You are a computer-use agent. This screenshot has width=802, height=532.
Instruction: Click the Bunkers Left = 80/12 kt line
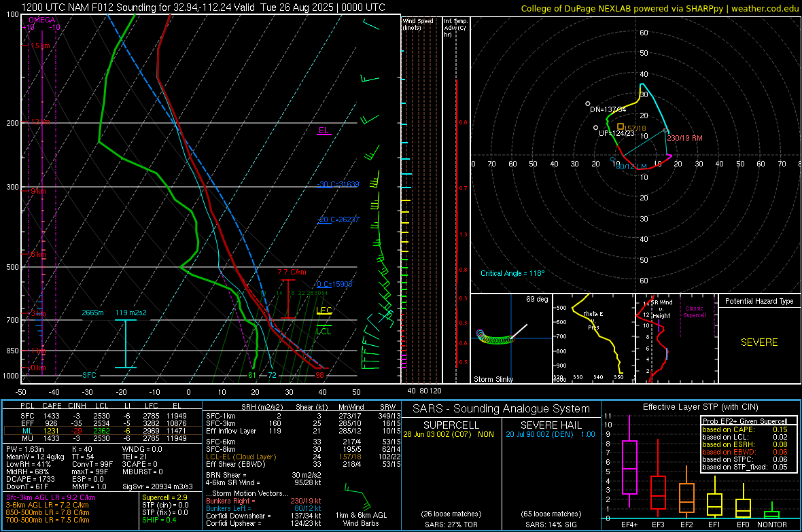(x=264, y=508)
